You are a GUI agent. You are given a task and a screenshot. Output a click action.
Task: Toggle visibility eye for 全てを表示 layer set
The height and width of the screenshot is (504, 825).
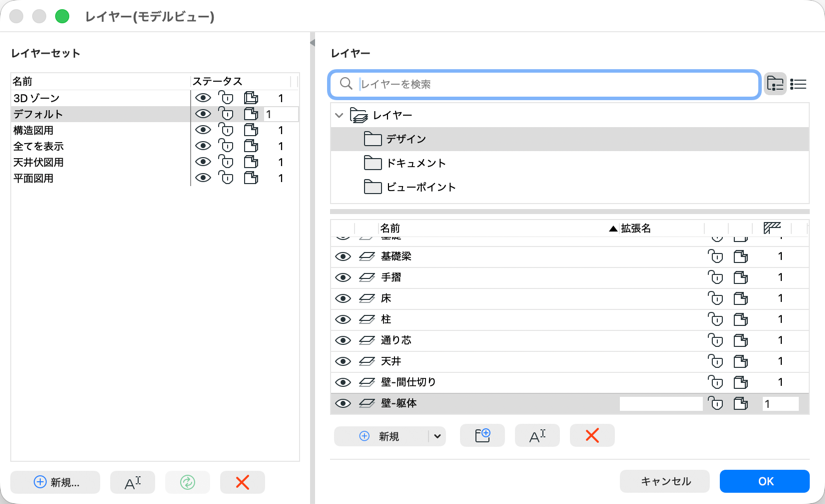(203, 146)
